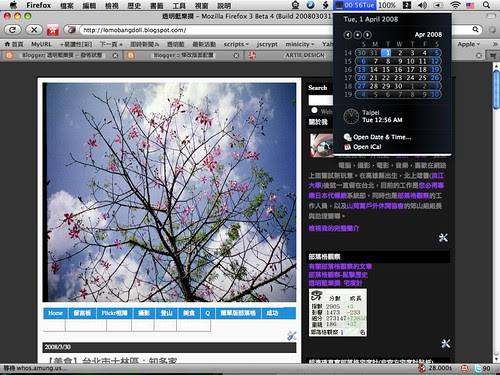This screenshot has width=500, height=375.
Task: Click the Twitter bird status bar icon
Action: click(478, 368)
